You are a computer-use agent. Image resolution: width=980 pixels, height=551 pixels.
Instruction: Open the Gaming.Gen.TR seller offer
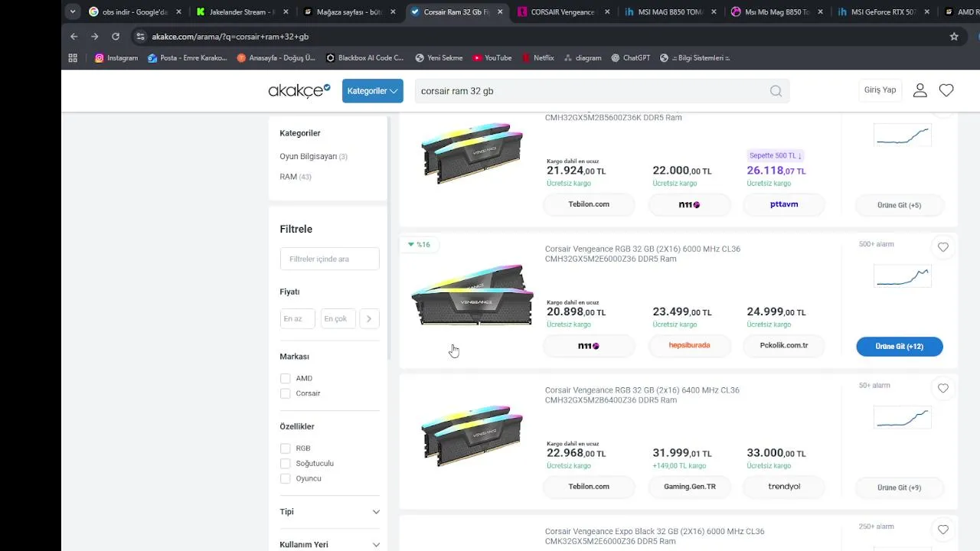point(690,487)
